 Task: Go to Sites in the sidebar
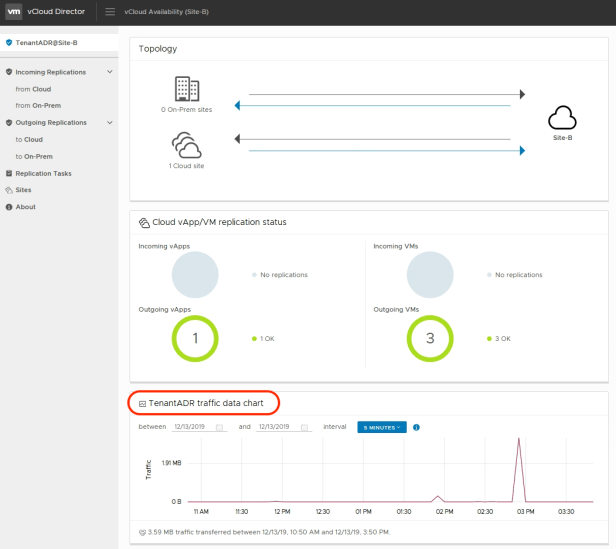pyautogui.click(x=23, y=189)
